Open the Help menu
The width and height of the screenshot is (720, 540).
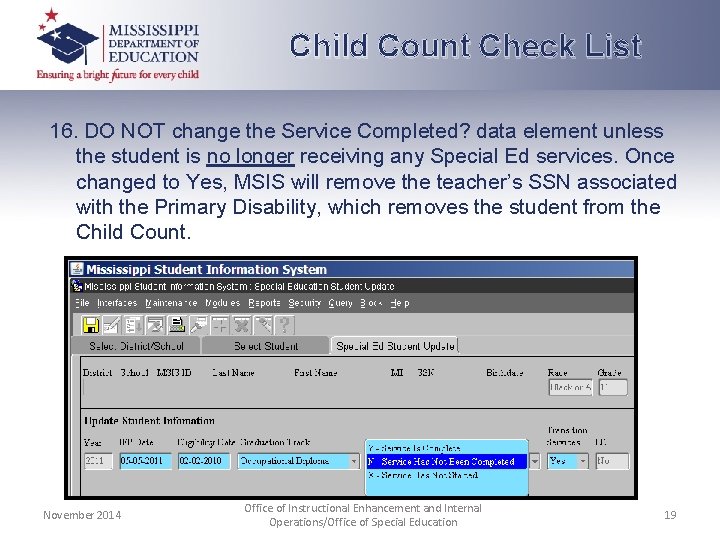[399, 303]
